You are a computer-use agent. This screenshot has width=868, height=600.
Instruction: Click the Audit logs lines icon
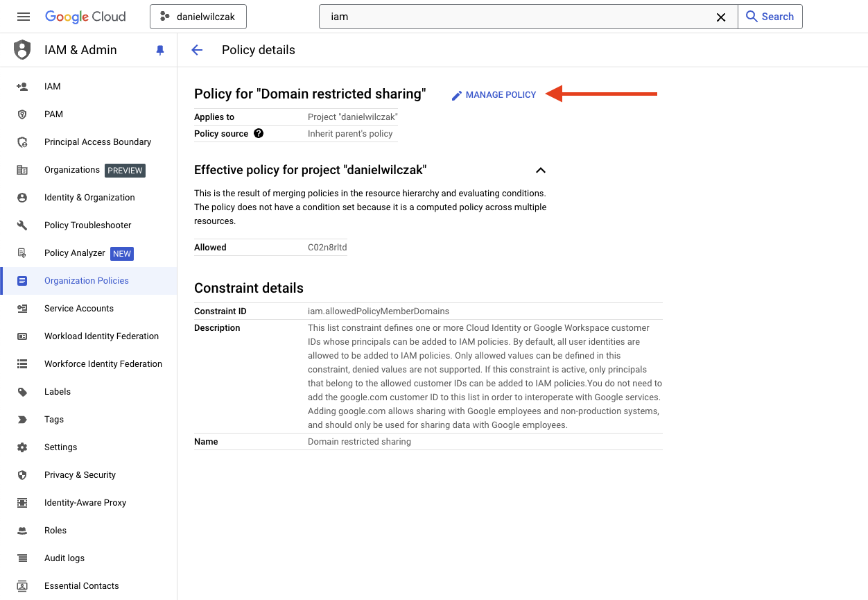click(x=22, y=558)
